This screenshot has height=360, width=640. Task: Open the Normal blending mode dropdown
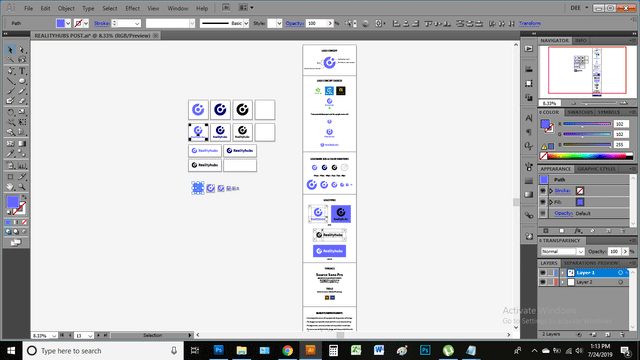coord(562,251)
